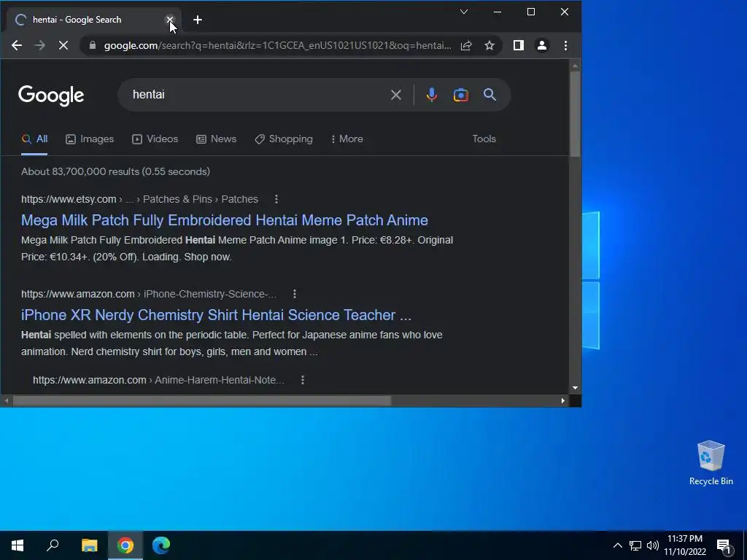Search by voice microphone icon
The width and height of the screenshot is (747, 560).
point(432,95)
